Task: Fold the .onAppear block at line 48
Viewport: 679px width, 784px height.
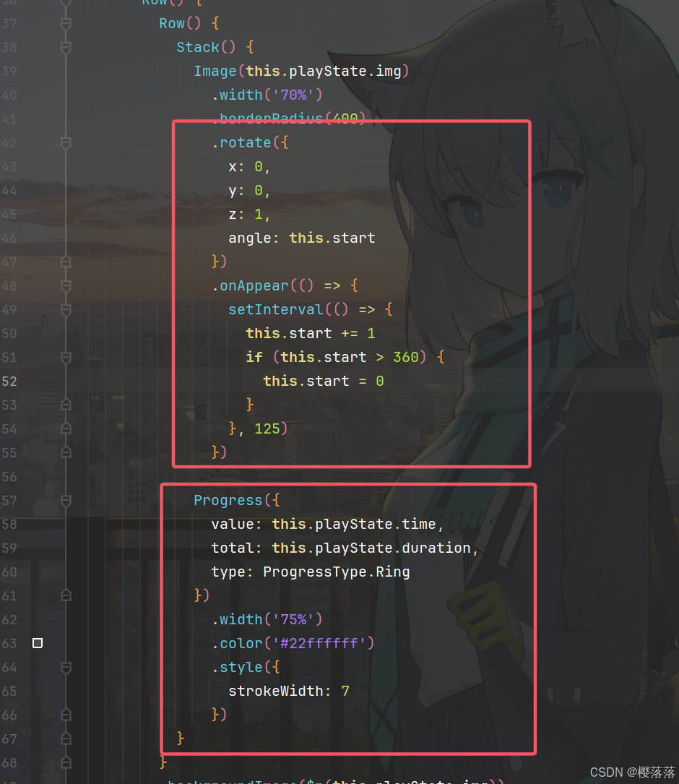Action: tap(66, 286)
